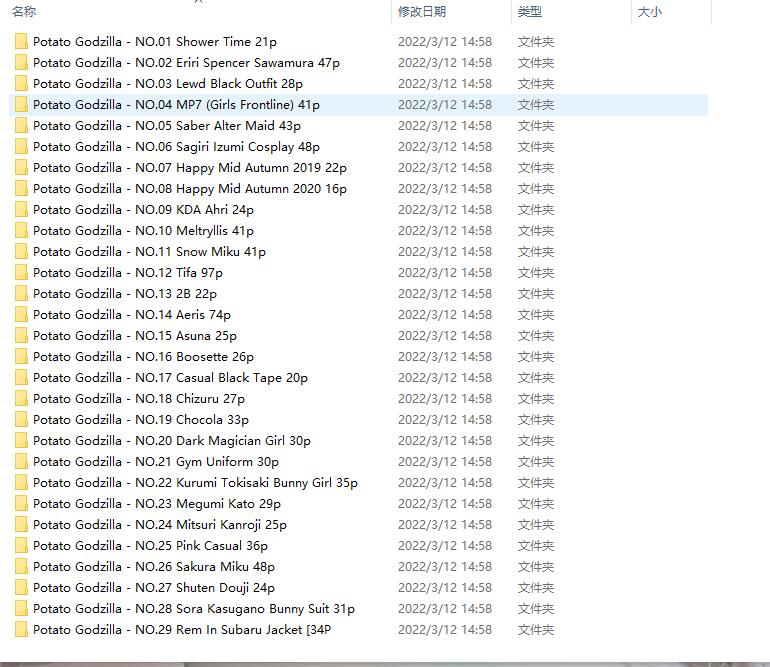
Task: Select folder name NO.25 Pink Casual 36p
Action: [150, 546]
